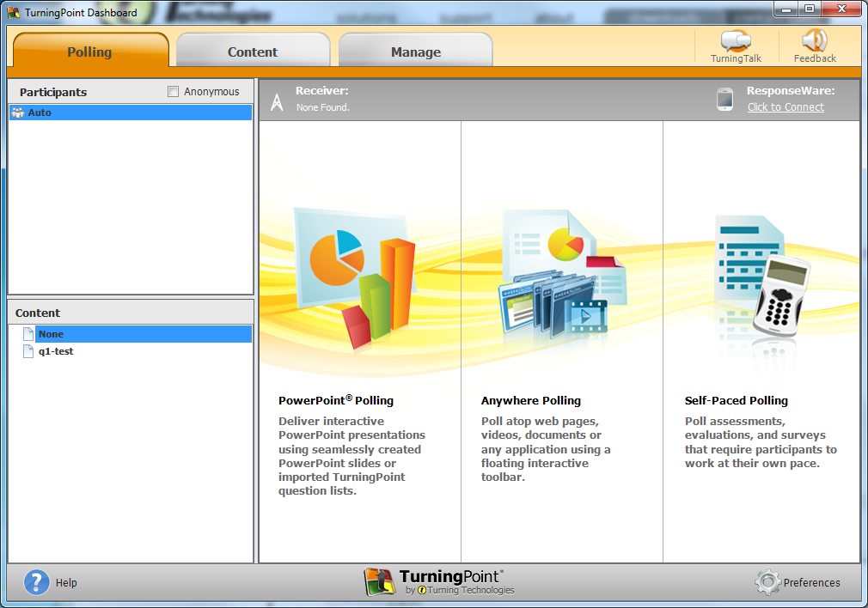Select the Polling tab
This screenshot has height=608, width=868.
[90, 52]
